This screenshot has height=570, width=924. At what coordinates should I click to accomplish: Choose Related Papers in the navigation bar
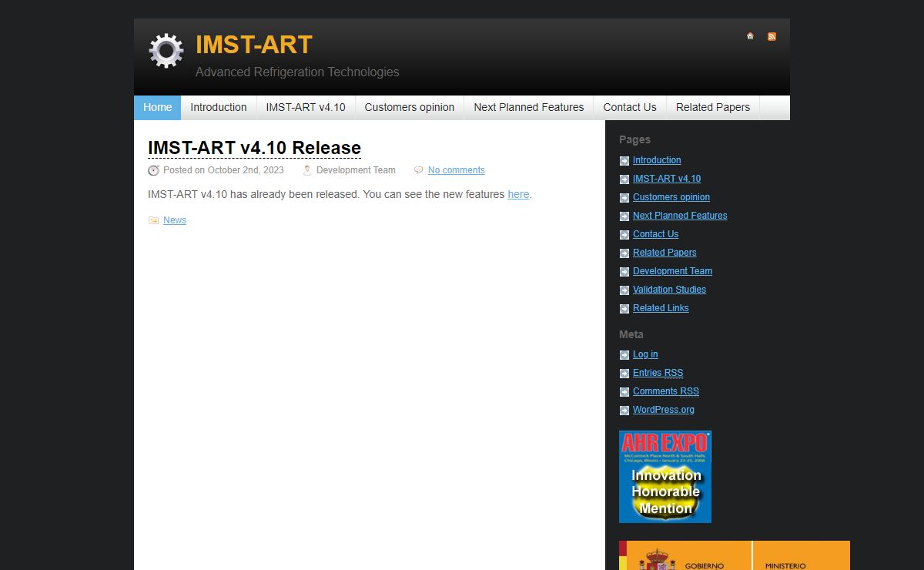click(x=713, y=108)
